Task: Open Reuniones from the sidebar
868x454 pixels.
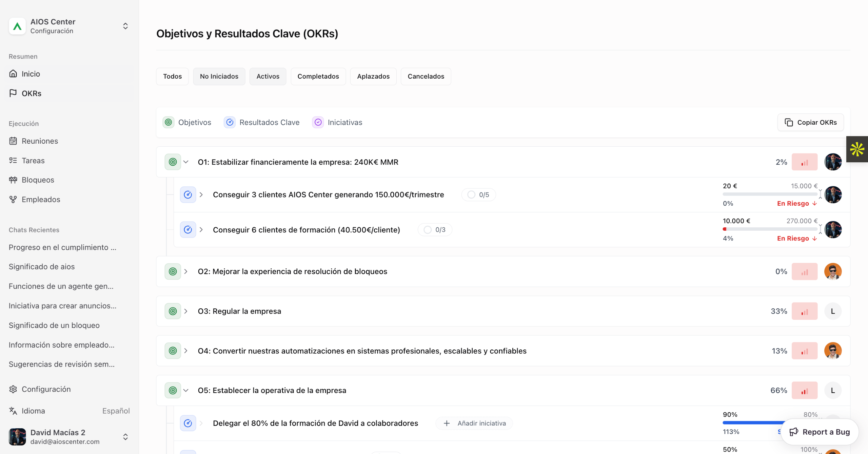Action: (40, 141)
